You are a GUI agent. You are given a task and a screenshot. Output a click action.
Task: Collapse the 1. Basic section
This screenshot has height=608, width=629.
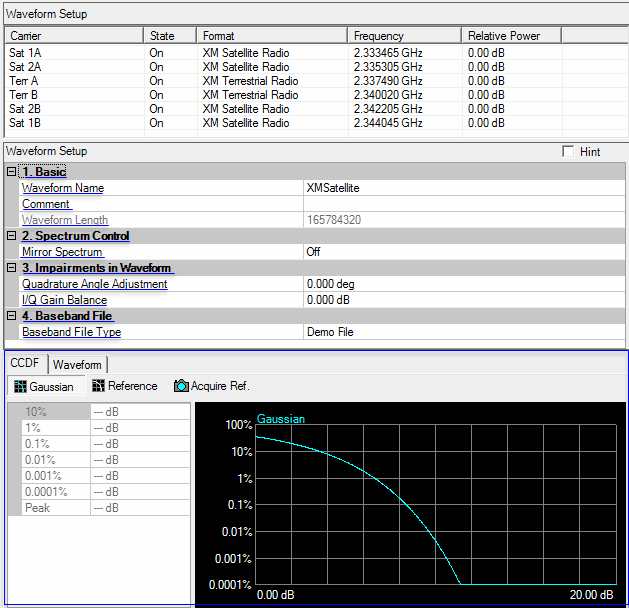(x=11, y=172)
